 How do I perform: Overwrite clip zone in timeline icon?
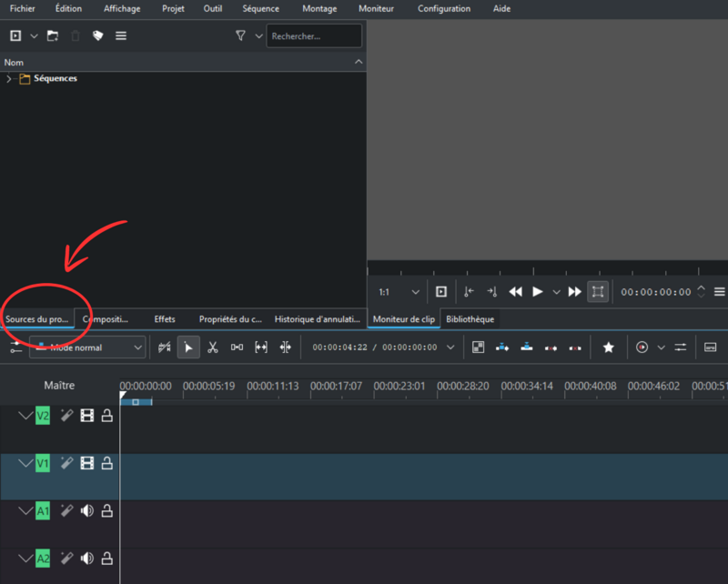click(x=527, y=347)
